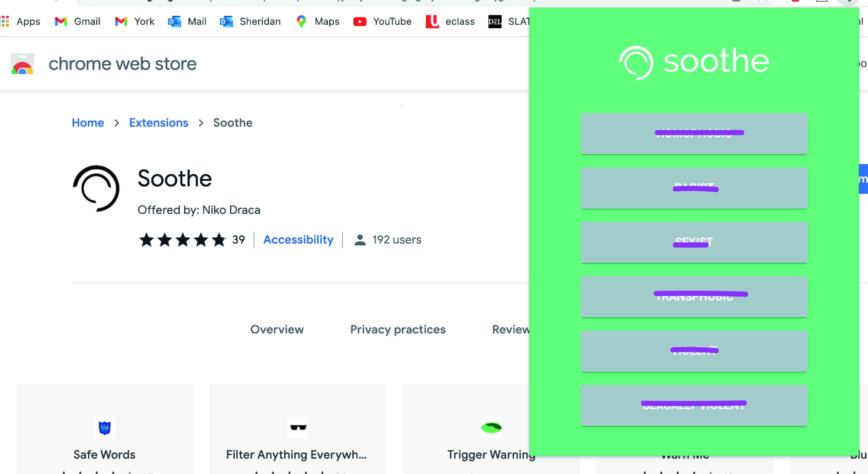The image size is (868, 474).
Task: Click the chrome web store title
Action: point(122,64)
